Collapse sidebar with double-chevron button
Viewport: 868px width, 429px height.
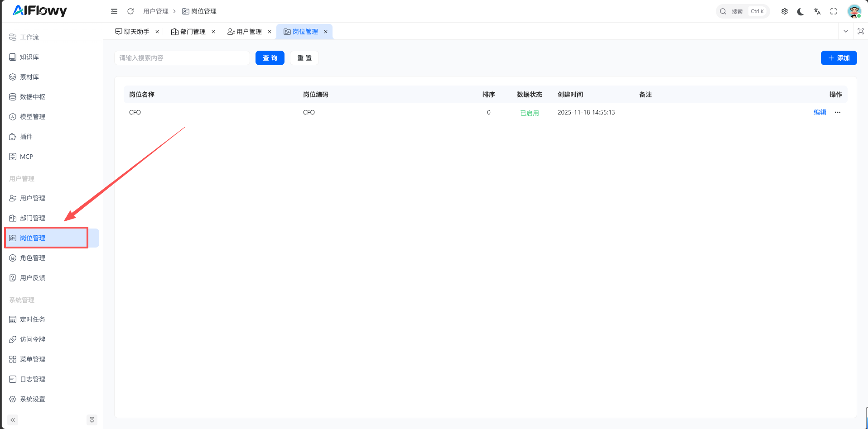[x=13, y=420]
